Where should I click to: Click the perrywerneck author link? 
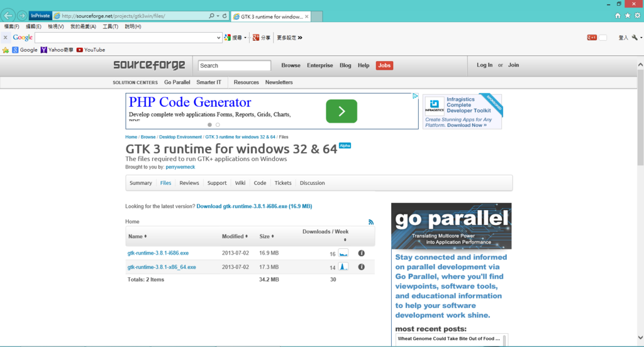click(180, 167)
